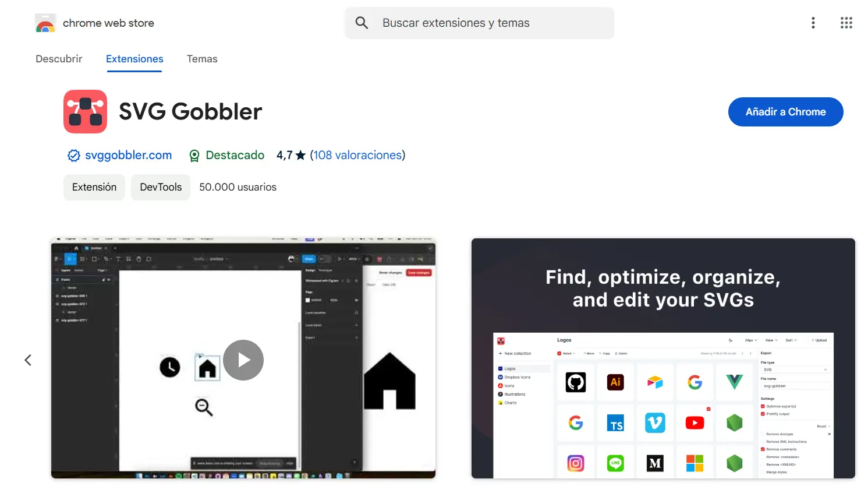The image size is (868, 493).
Task: Expand the Sort dropdown
Action: 792,340
